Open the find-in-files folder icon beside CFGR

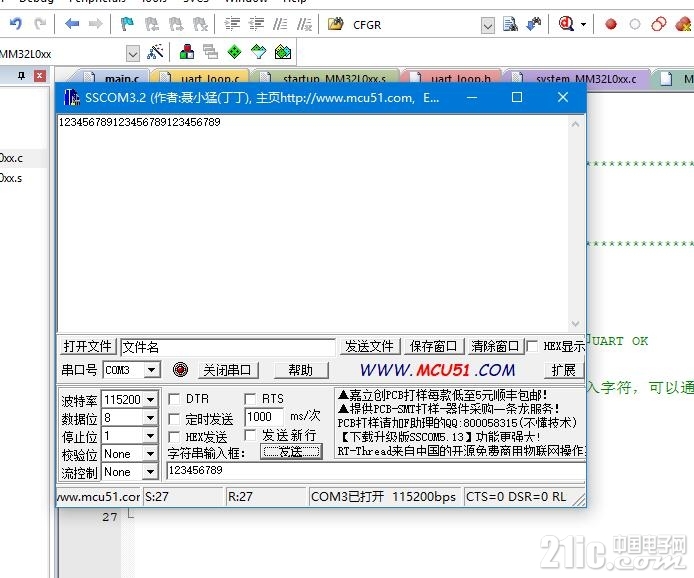tap(335, 23)
